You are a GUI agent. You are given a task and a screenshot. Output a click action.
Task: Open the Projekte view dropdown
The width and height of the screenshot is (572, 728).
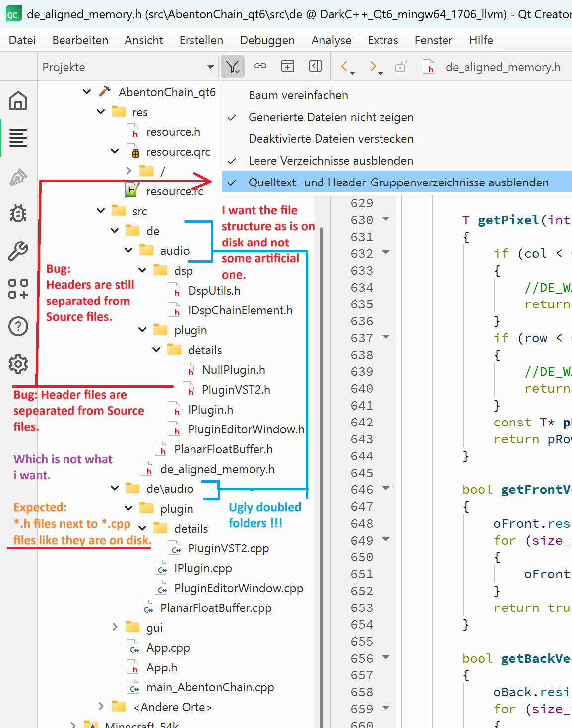point(210,67)
